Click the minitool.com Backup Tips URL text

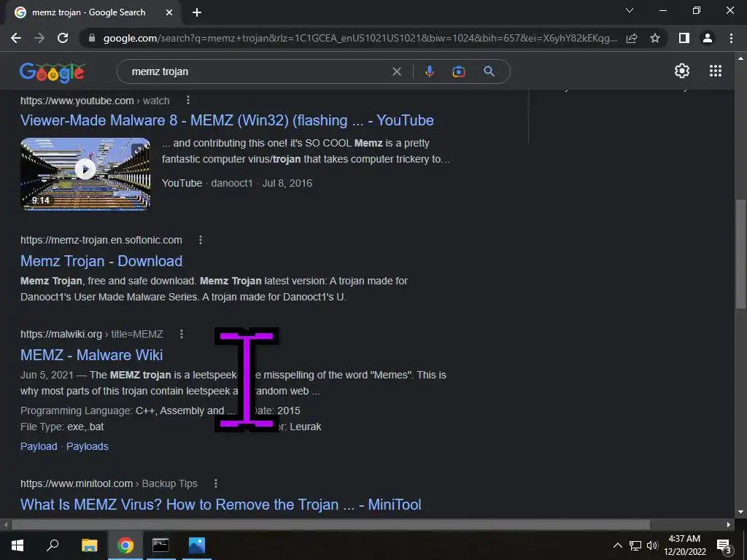(x=109, y=484)
